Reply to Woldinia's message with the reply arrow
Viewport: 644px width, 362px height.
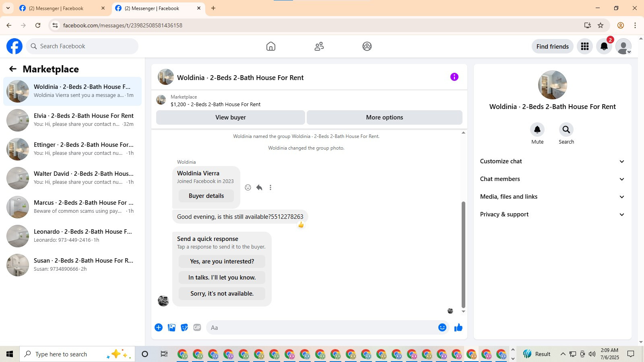coord(259,187)
